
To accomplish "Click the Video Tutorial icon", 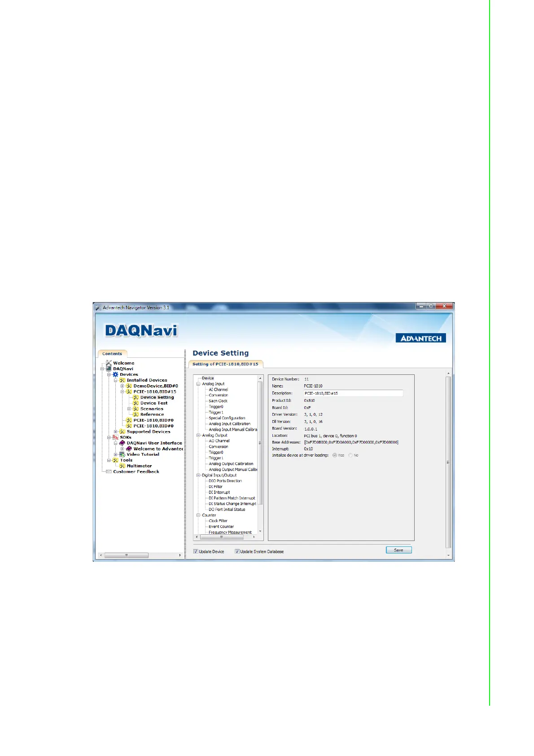I will click(122, 454).
